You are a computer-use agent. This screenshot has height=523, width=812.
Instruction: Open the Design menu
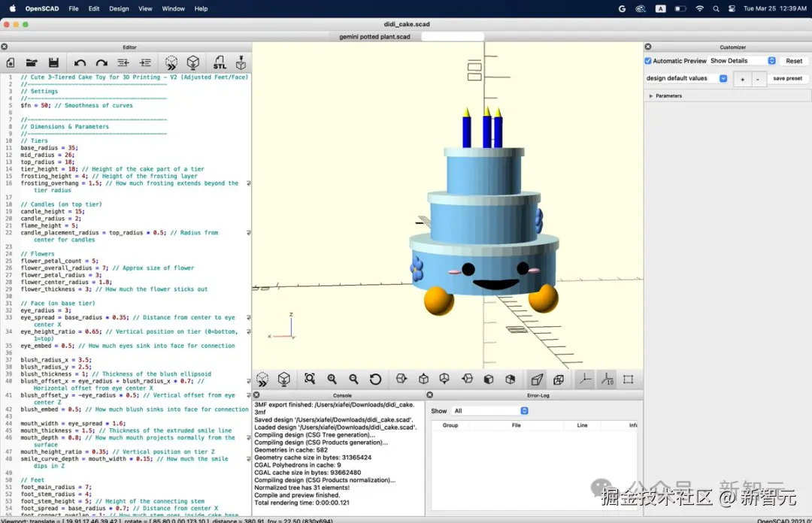119,9
